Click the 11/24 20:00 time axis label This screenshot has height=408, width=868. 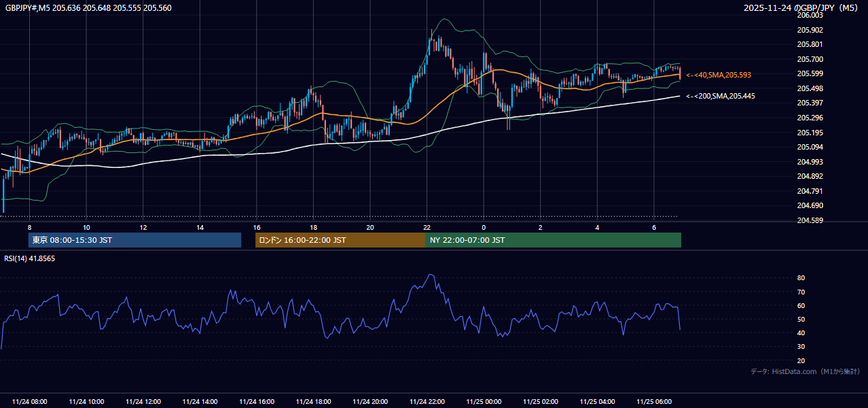pyautogui.click(x=370, y=402)
